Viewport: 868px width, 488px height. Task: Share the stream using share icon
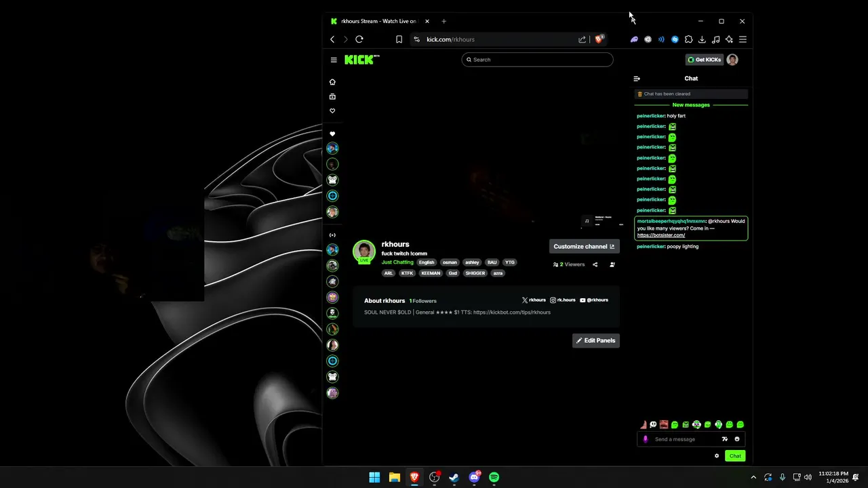pyautogui.click(x=595, y=264)
